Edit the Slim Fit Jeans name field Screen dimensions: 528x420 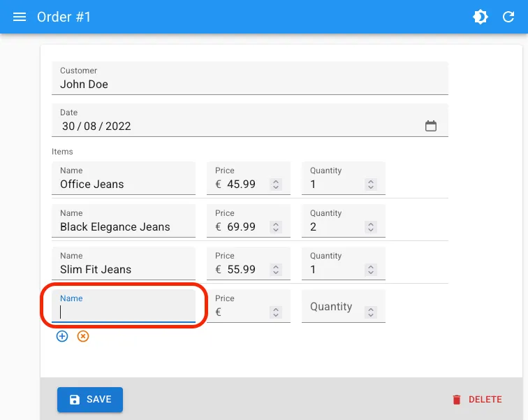[x=124, y=269]
